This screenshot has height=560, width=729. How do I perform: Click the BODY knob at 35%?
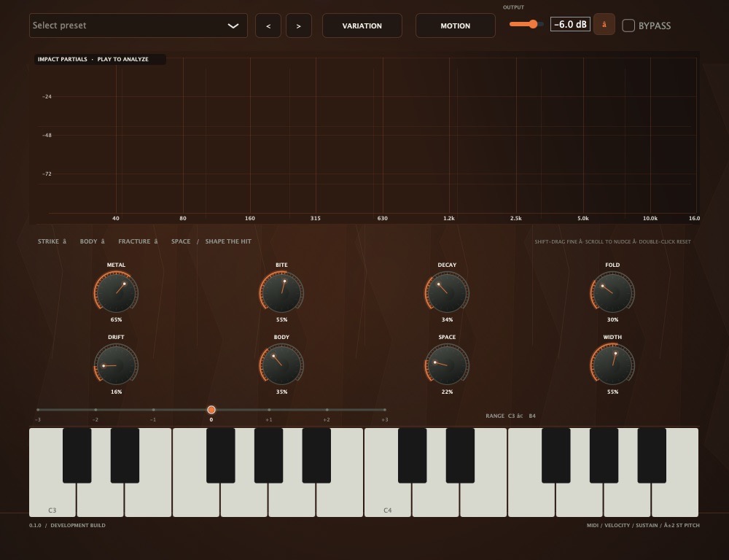point(281,365)
